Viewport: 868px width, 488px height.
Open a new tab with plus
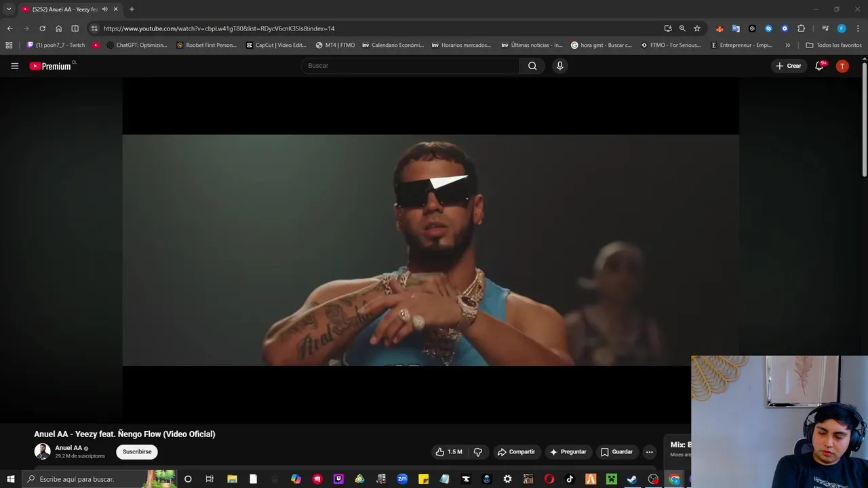(132, 9)
